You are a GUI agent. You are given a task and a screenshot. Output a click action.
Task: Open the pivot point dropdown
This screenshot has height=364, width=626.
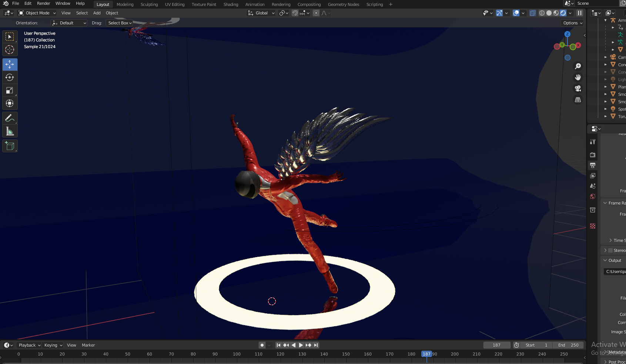coord(284,13)
